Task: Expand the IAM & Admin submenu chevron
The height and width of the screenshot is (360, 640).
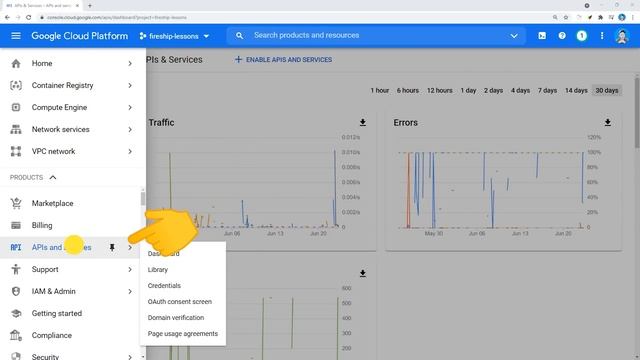Action: coord(130,291)
